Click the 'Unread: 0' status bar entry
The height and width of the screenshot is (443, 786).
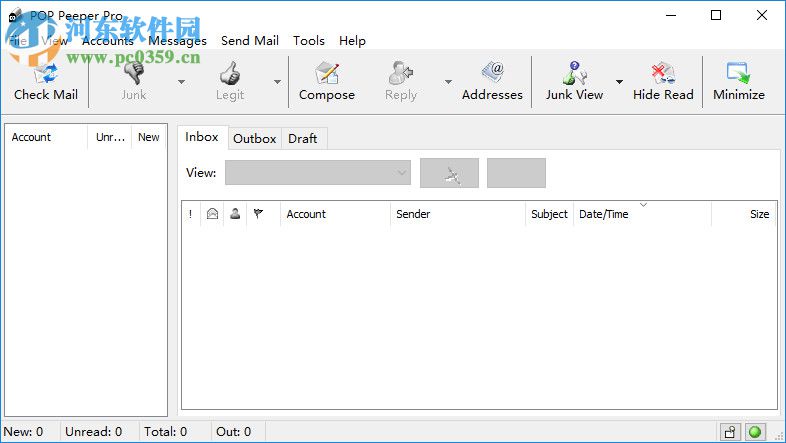point(94,431)
